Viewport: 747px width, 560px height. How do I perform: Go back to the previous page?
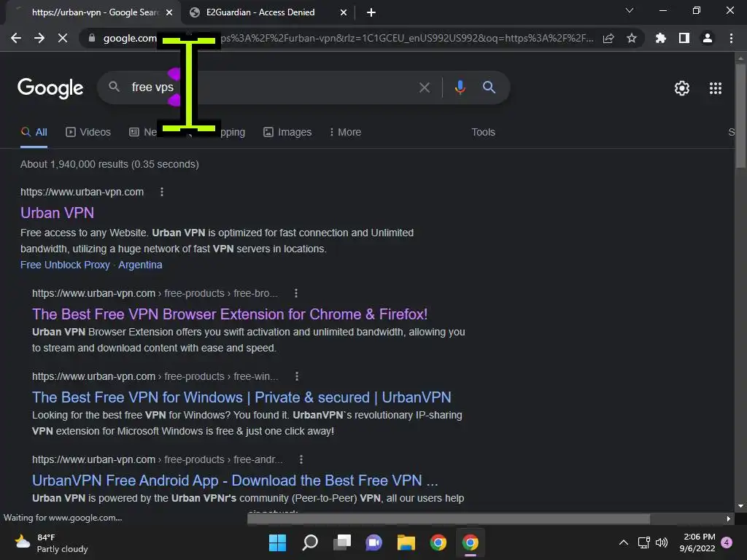[16, 38]
